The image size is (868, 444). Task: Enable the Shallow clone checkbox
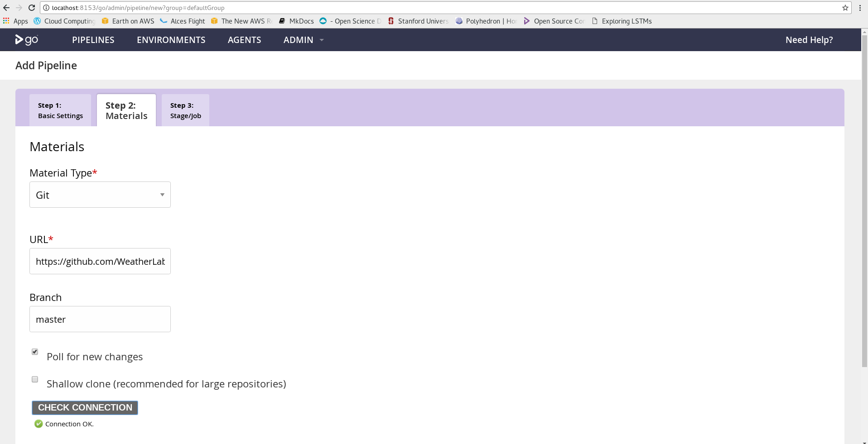(35, 379)
